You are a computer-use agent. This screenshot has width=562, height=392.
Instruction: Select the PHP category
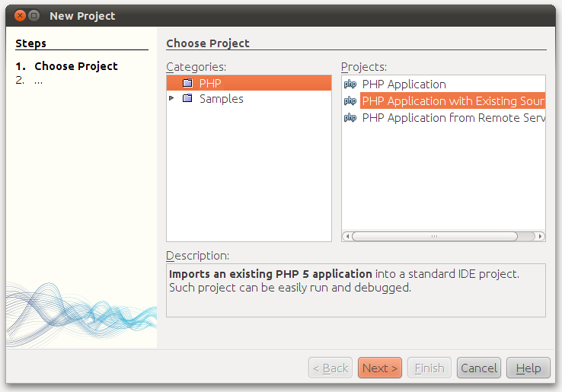point(210,83)
